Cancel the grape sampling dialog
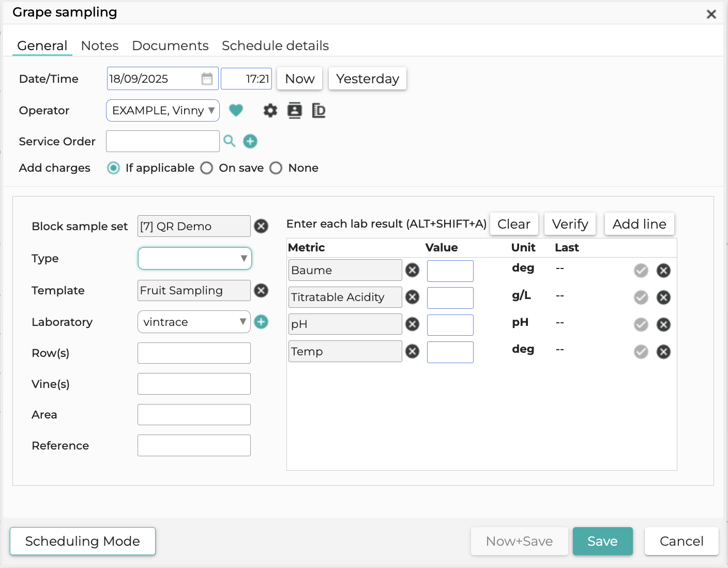Image resolution: width=728 pixels, height=568 pixels. tap(681, 541)
